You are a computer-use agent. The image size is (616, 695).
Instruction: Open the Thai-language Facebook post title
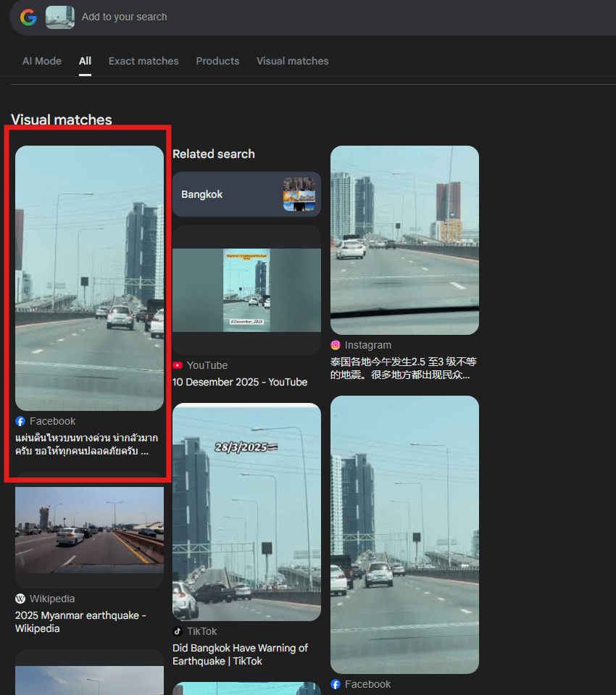[x=86, y=444]
